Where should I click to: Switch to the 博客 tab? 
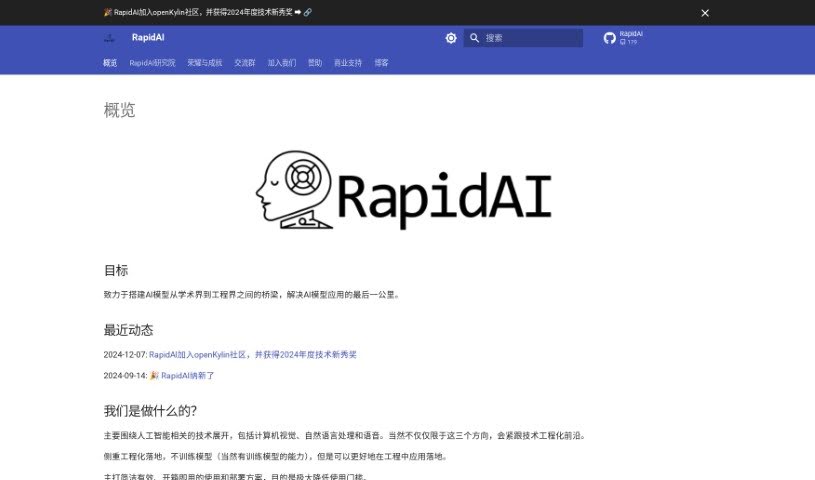point(382,63)
